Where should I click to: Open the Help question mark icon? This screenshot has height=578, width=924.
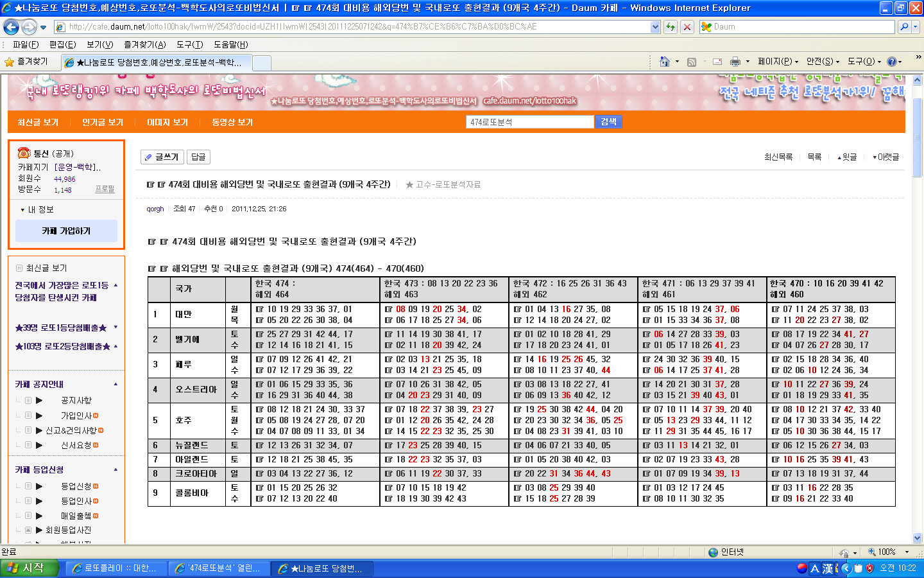click(x=891, y=62)
